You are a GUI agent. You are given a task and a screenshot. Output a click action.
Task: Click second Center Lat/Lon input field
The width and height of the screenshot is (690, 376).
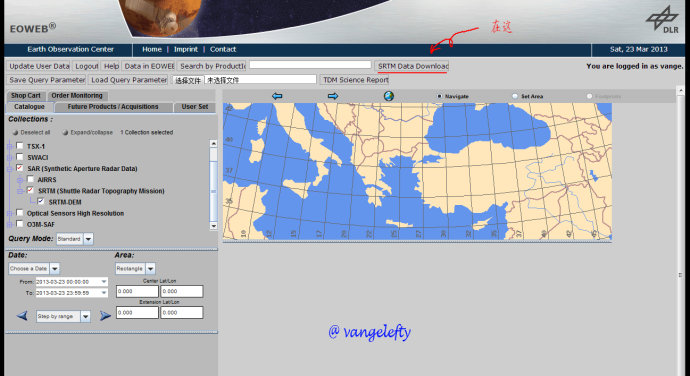point(182,291)
